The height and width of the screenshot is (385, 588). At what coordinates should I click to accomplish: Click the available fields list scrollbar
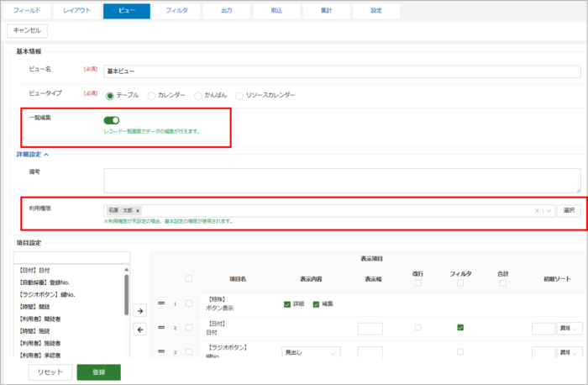(126, 294)
